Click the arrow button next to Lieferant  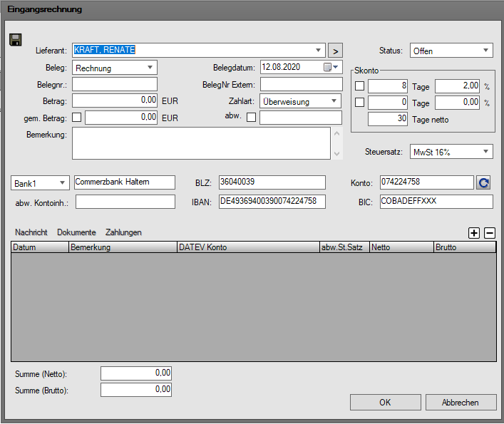pos(335,51)
